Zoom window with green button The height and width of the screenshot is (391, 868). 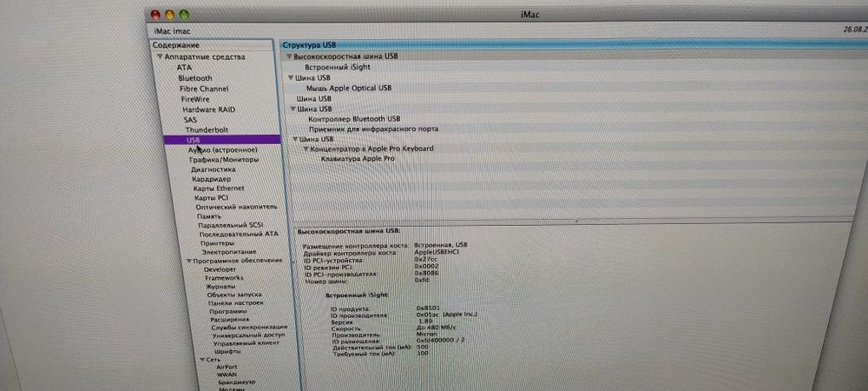click(x=184, y=15)
